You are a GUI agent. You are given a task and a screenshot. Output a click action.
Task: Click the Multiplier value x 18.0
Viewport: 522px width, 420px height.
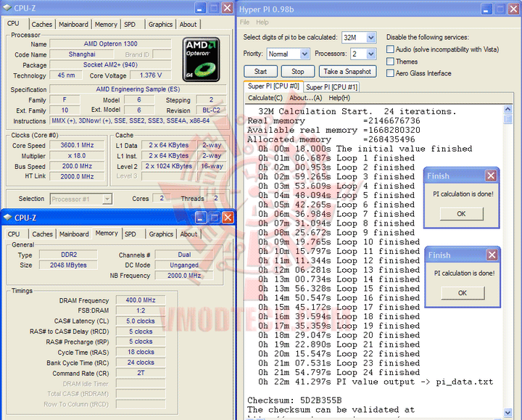[78, 155]
